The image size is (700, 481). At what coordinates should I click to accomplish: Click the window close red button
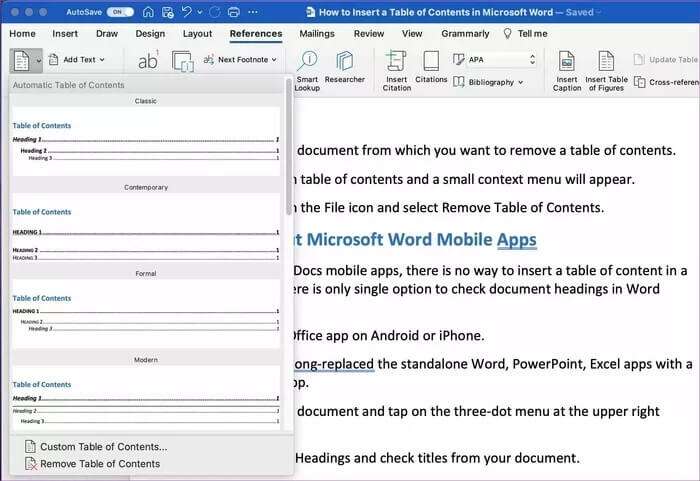pyautogui.click(x=15, y=12)
